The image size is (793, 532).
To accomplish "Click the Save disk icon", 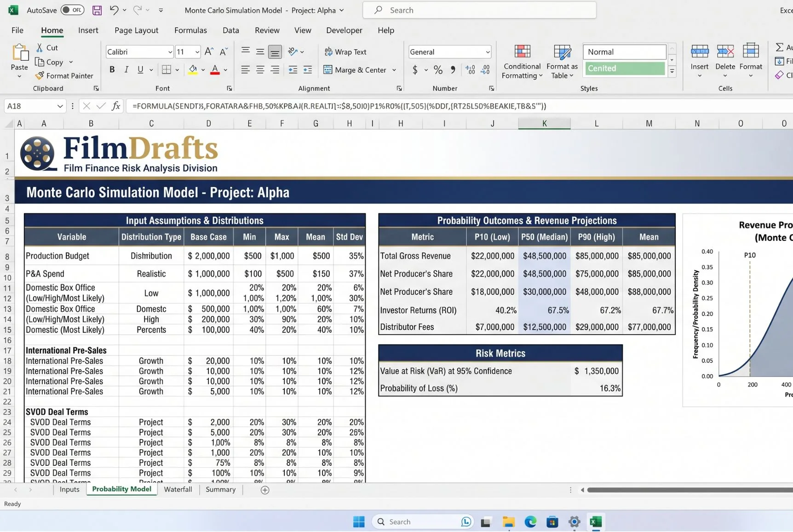I will pos(97,10).
